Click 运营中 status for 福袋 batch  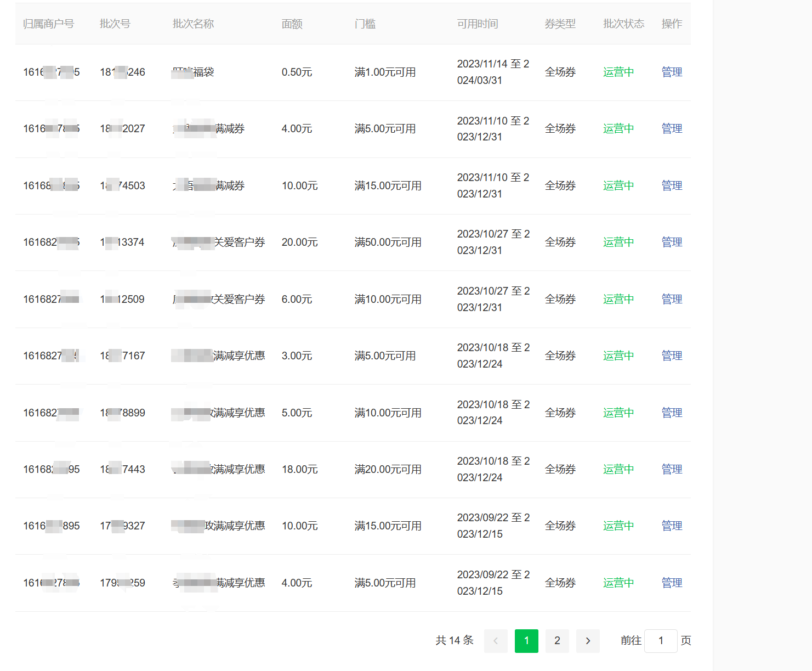click(618, 72)
